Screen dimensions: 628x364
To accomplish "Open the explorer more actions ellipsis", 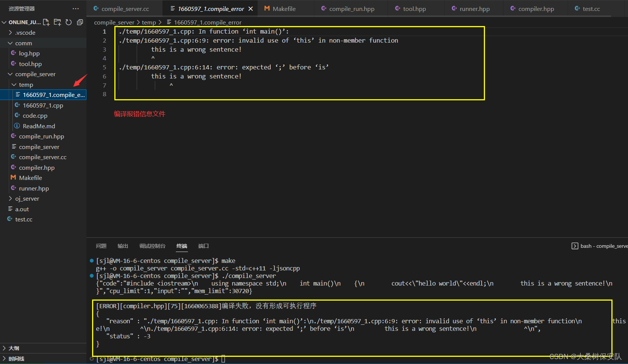I will point(76,9).
